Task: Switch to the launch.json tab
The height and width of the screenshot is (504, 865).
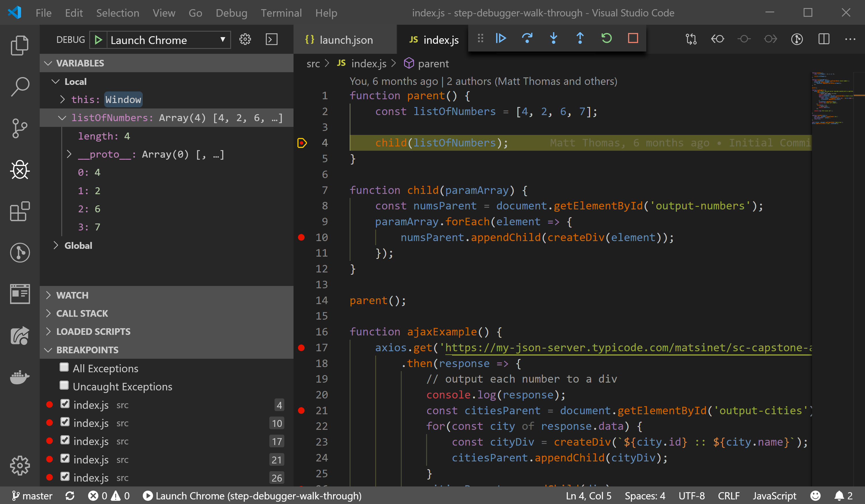Action: coord(345,40)
